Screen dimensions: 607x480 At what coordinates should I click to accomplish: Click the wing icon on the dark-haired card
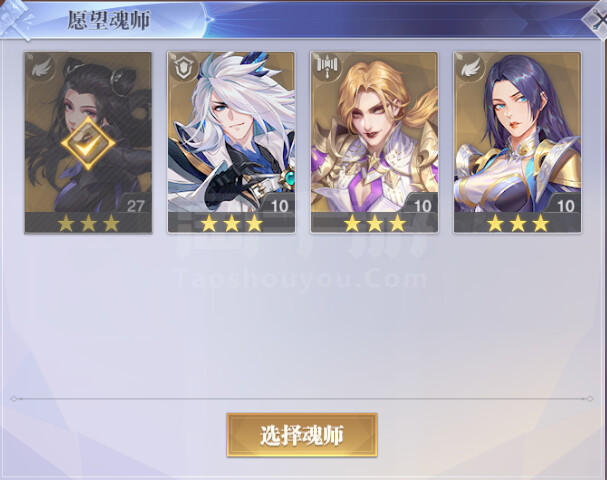pyautogui.click(x=41, y=69)
